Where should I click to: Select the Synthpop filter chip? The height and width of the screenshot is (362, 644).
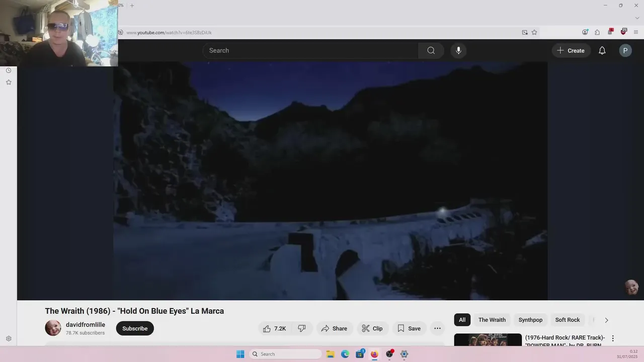530,320
